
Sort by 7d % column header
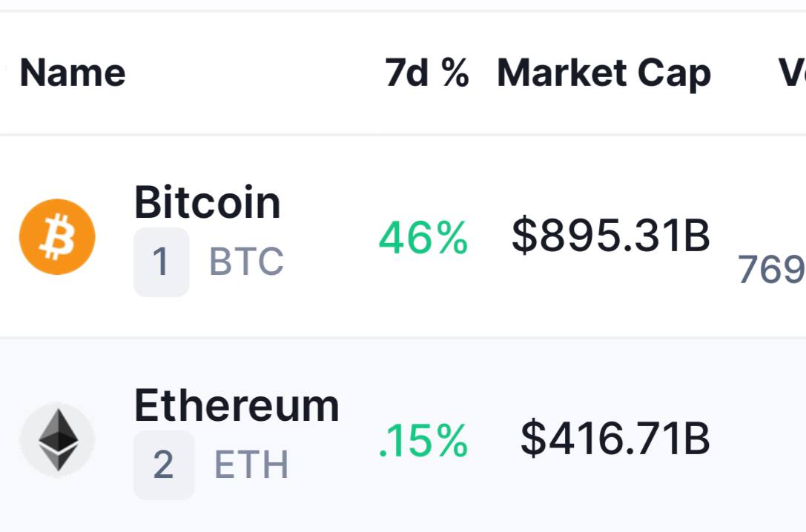427,73
